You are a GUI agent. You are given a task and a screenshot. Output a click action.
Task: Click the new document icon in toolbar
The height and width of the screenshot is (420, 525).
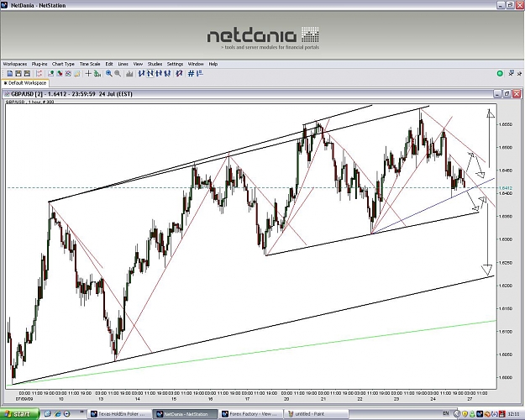point(10,74)
